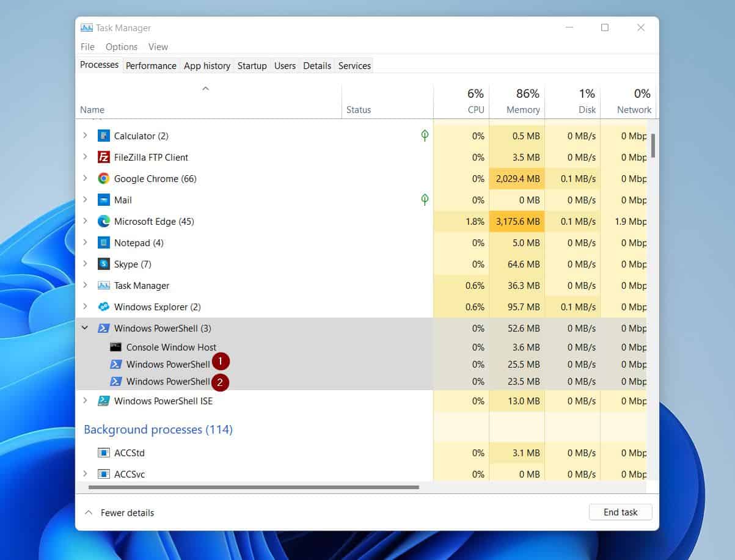Screen dimensions: 735x560
Task: Collapse the Windows PowerShell (3) group
Action: click(85, 328)
